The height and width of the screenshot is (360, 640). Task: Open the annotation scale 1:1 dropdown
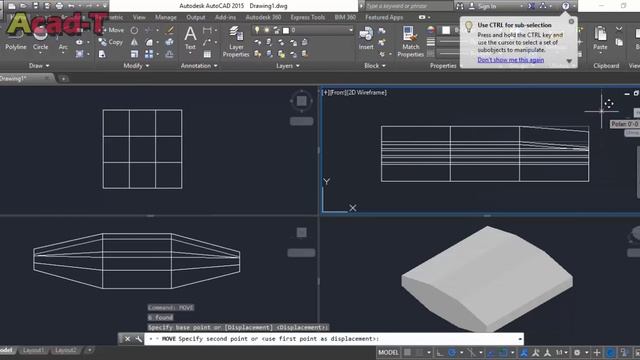pos(562,352)
